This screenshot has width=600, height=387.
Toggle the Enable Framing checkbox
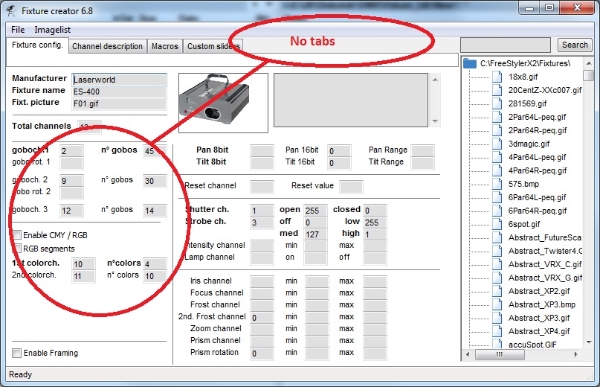(x=17, y=353)
